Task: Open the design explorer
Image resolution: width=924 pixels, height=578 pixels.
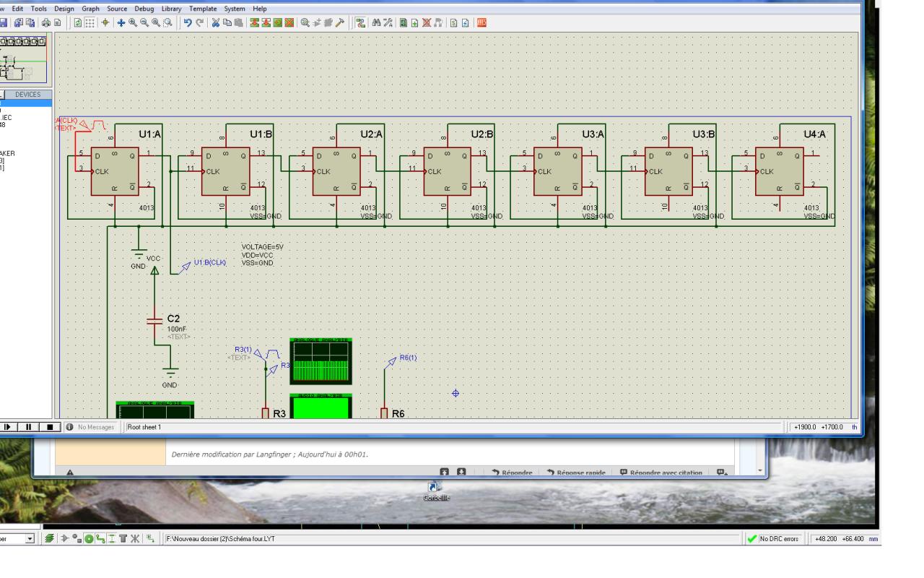Action: pyautogui.click(x=403, y=22)
